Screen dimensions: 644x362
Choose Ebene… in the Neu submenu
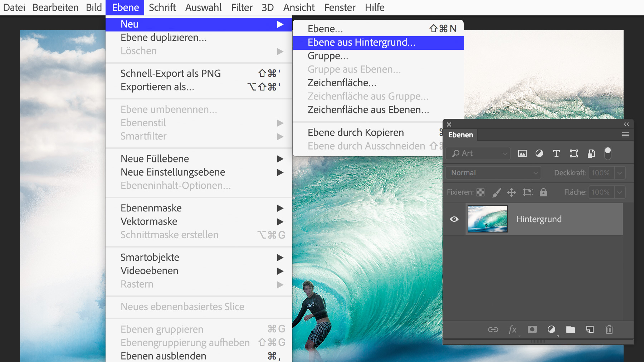tap(378, 29)
